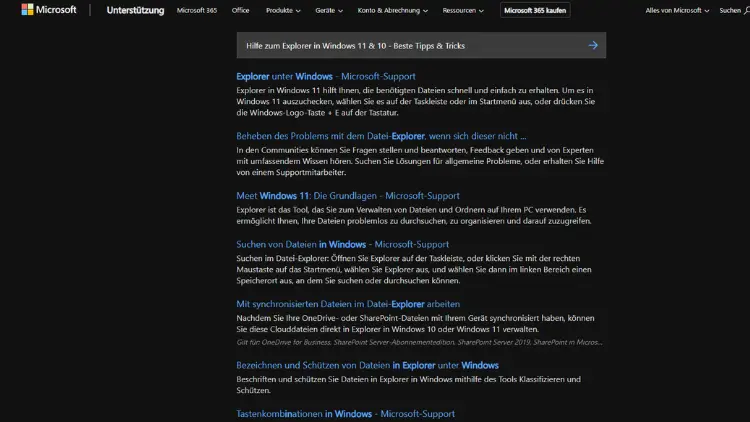Viewport: 750px width, 422px height.
Task: Click the search magnifier icon at top right
Action: 747,10
